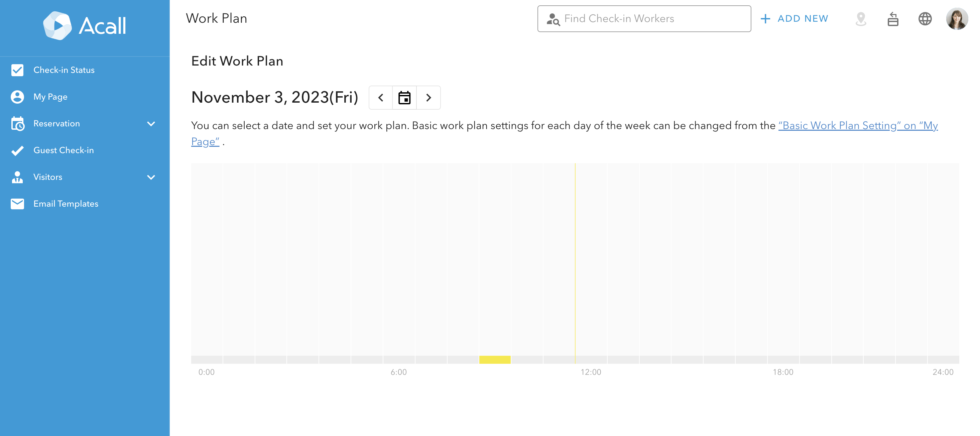Image resolution: width=980 pixels, height=436 pixels.
Task: Click the yellow work plan block
Action: [495, 359]
